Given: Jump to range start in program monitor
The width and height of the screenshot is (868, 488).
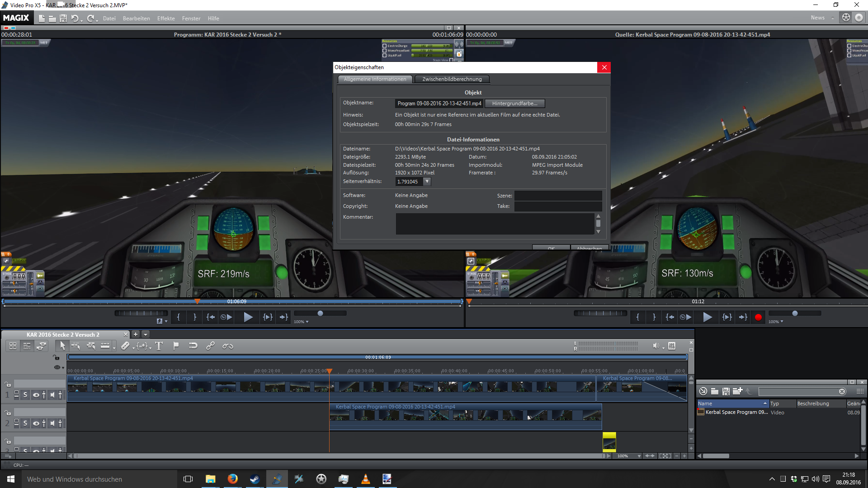Looking at the screenshot, I should coord(211,317).
